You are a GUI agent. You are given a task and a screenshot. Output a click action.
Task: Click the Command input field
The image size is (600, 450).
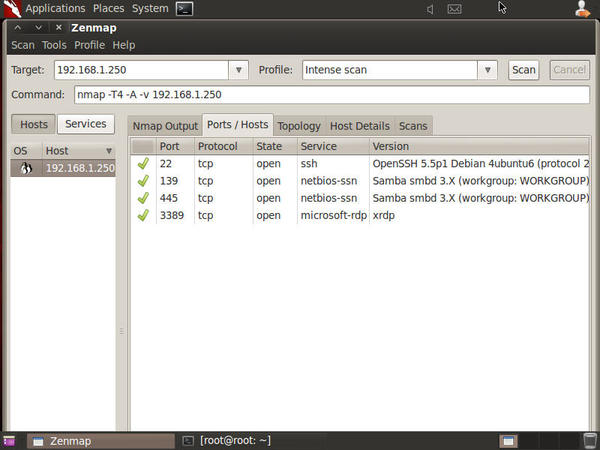[332, 95]
